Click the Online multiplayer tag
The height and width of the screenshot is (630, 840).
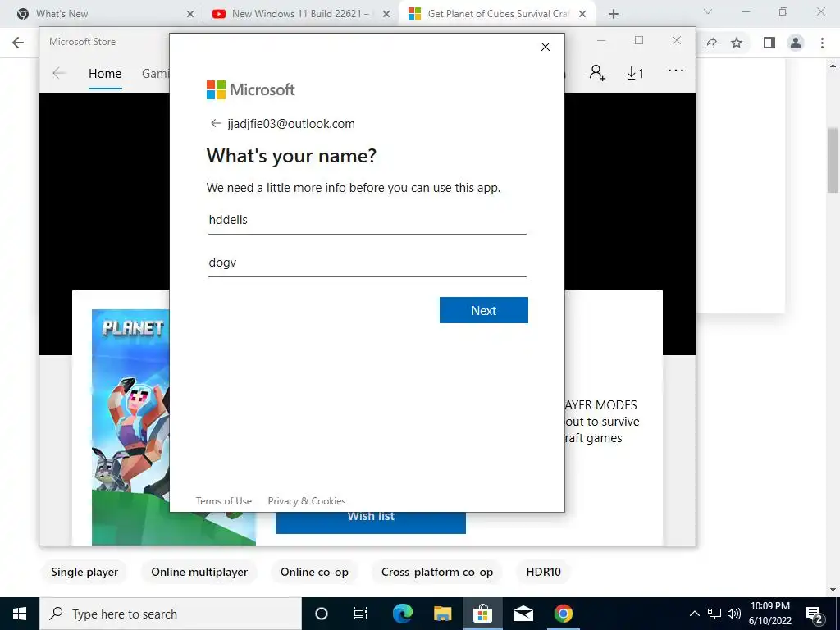click(199, 572)
